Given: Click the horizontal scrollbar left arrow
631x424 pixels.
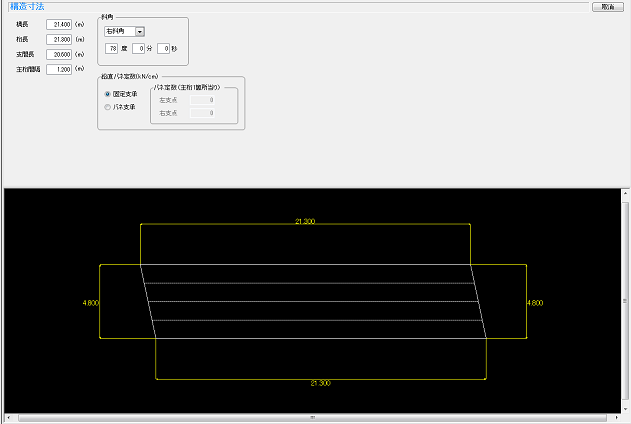Looking at the screenshot, I should (8, 418).
